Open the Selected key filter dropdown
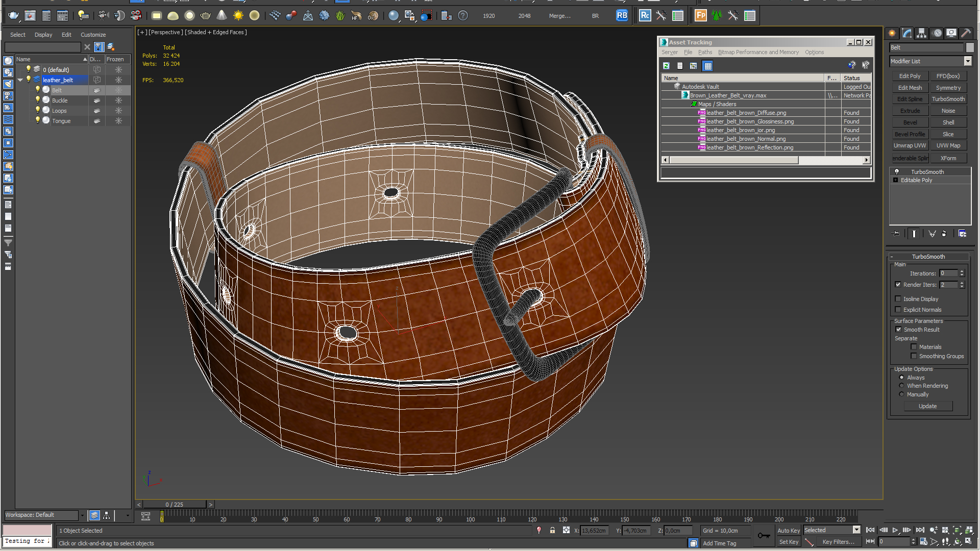The width and height of the screenshot is (980, 551). coord(857,530)
